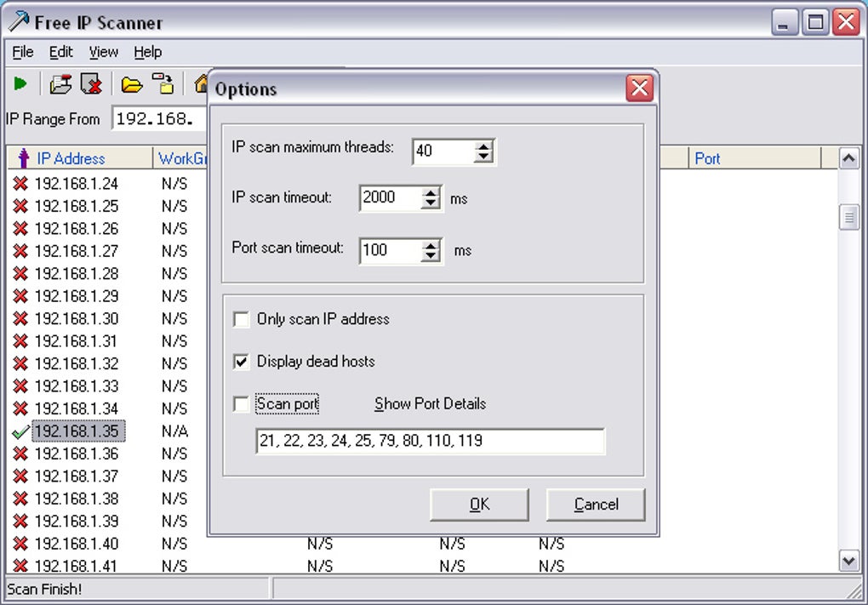Decrease IP scan maximum threads value
The image size is (868, 605).
[x=483, y=157]
